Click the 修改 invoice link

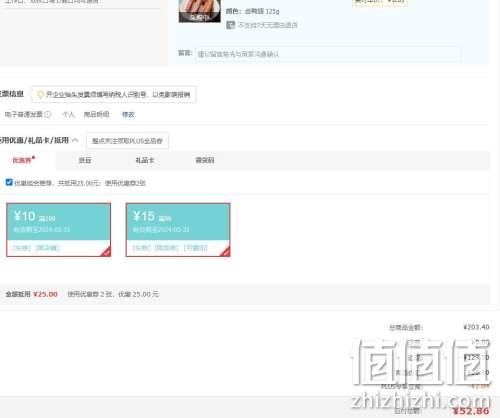pyautogui.click(x=128, y=114)
